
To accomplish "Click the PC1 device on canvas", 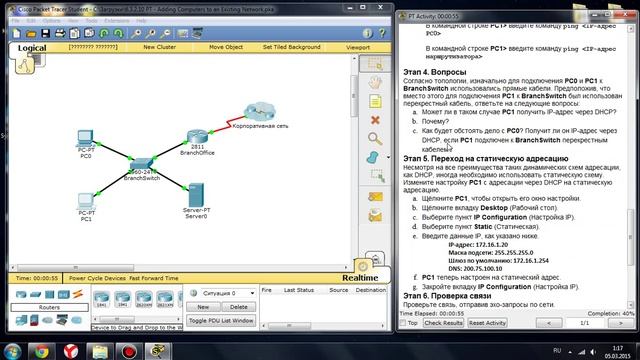I will tap(86, 201).
